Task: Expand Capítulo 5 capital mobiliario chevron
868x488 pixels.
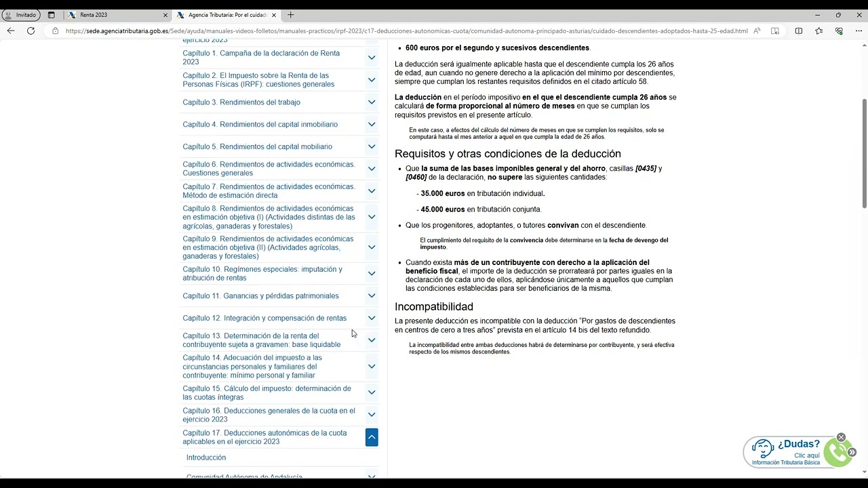Action: pos(372,146)
